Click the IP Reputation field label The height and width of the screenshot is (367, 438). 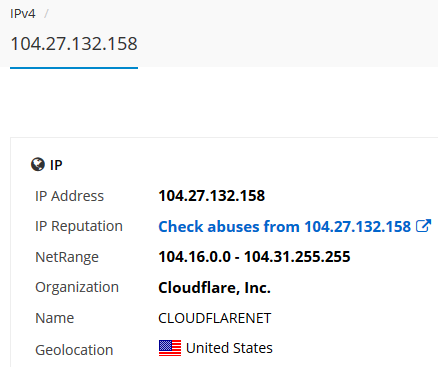click(79, 227)
